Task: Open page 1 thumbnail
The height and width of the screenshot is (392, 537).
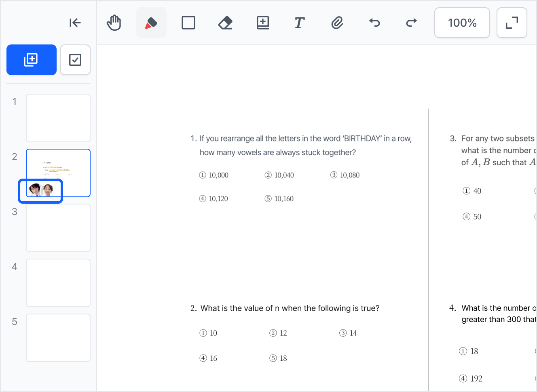Action: click(58, 118)
